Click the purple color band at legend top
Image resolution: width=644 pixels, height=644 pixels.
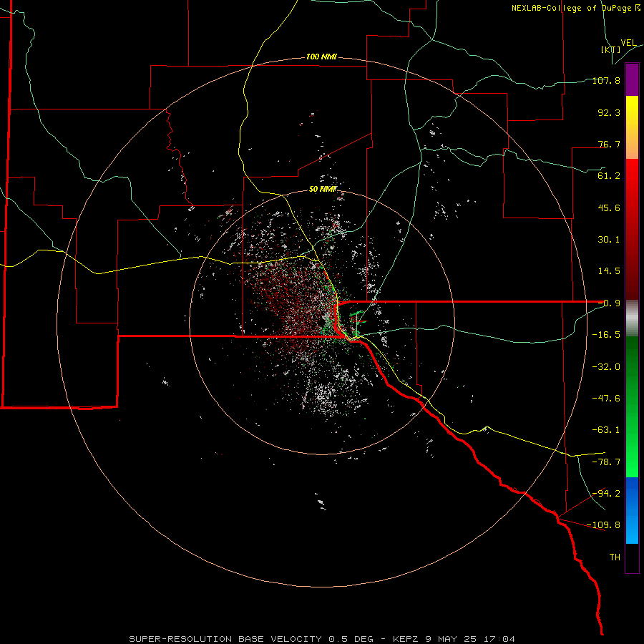pos(632,80)
